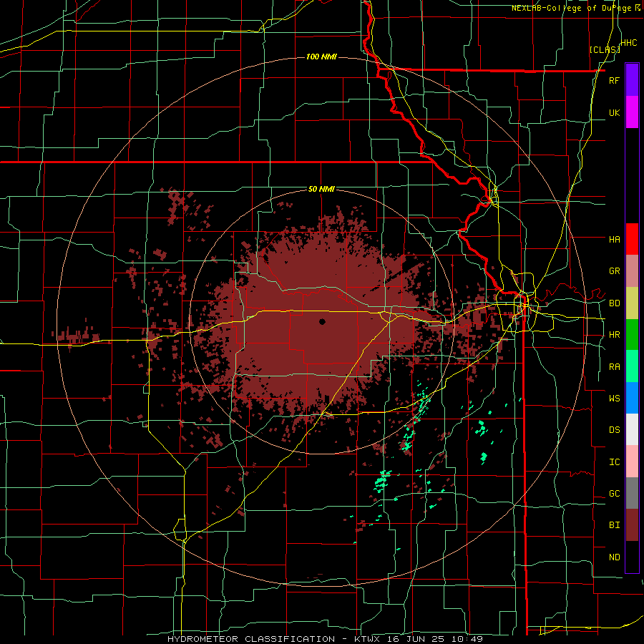Click the BI dark red legend swatch
The height and width of the screenshot is (644, 644).
point(632,525)
